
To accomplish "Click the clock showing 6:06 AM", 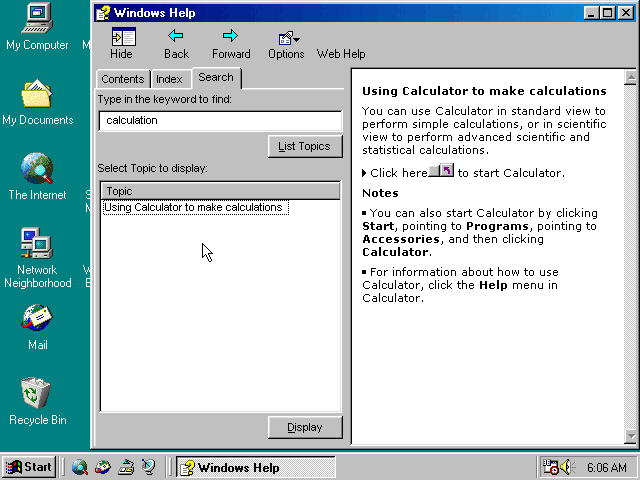I will 607,467.
